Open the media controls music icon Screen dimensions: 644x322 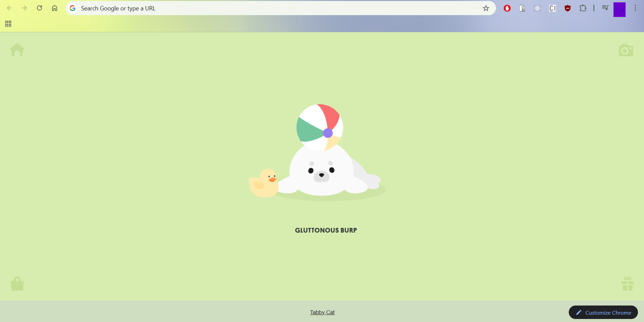click(x=605, y=8)
